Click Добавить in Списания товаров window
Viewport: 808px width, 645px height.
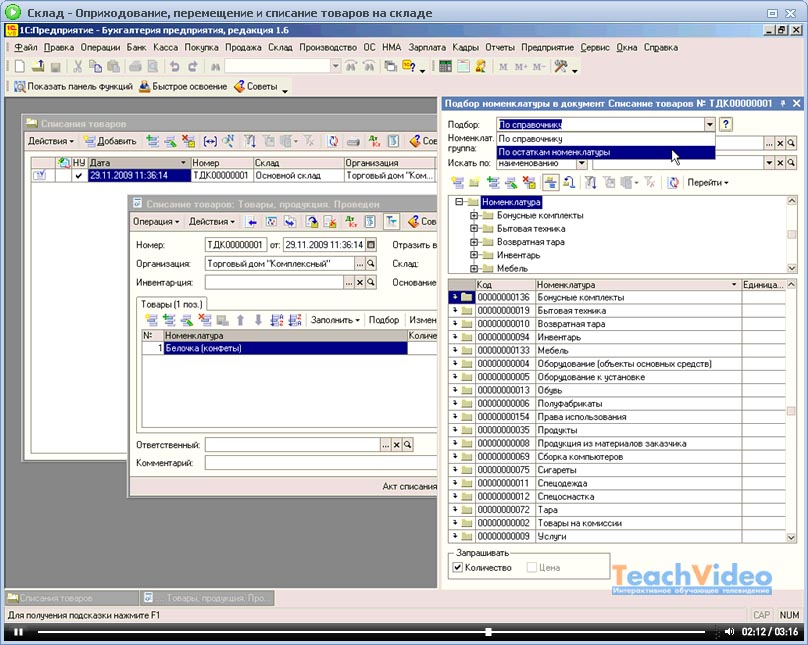click(110, 141)
